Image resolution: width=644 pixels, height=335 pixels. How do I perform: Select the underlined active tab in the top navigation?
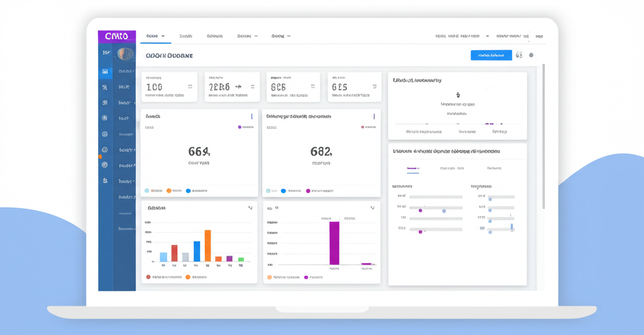click(x=155, y=36)
